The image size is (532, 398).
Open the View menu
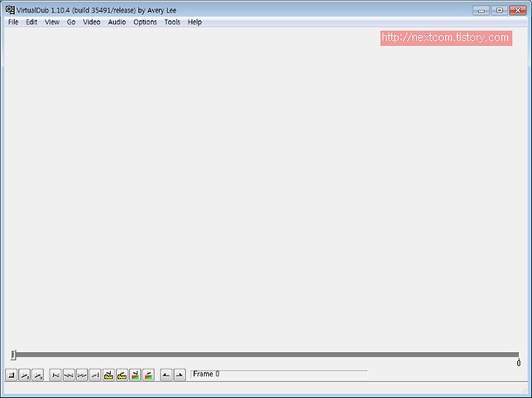(x=52, y=22)
